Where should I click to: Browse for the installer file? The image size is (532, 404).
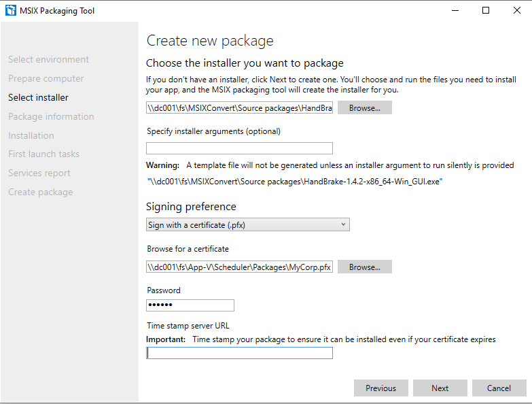pyautogui.click(x=364, y=107)
